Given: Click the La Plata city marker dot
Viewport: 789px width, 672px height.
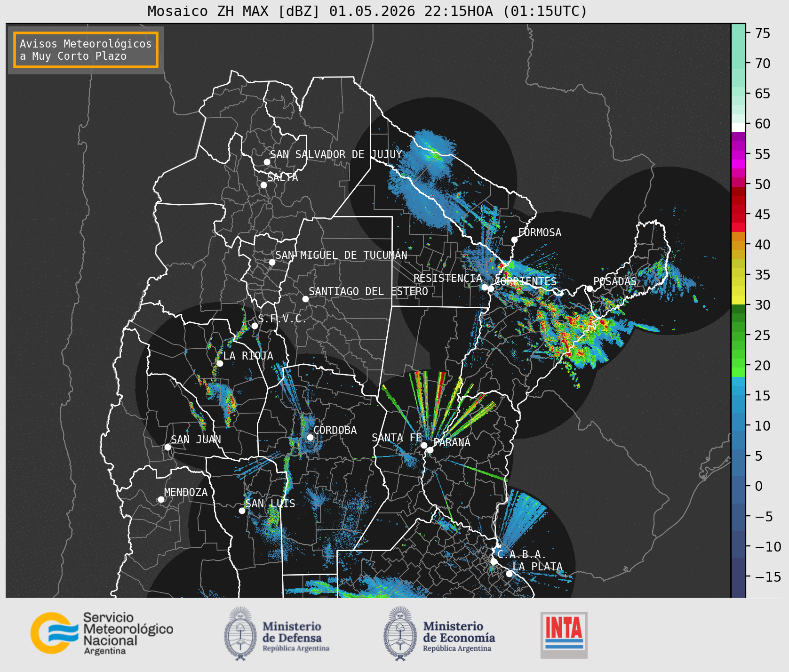Looking at the screenshot, I should 509,574.
